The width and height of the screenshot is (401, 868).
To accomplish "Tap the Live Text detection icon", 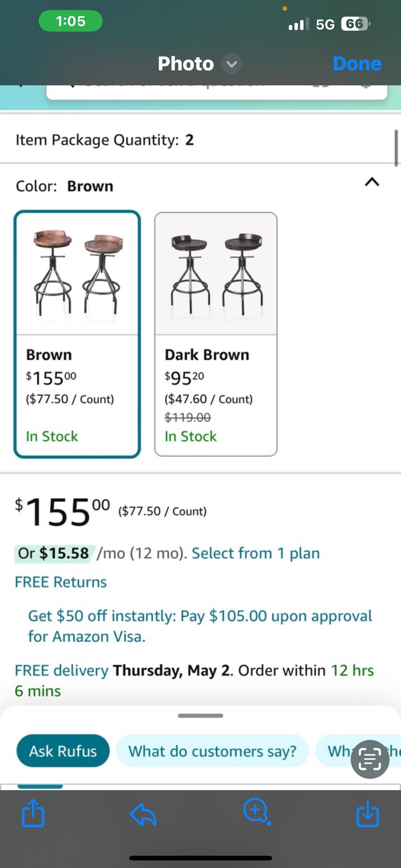I will tap(370, 759).
